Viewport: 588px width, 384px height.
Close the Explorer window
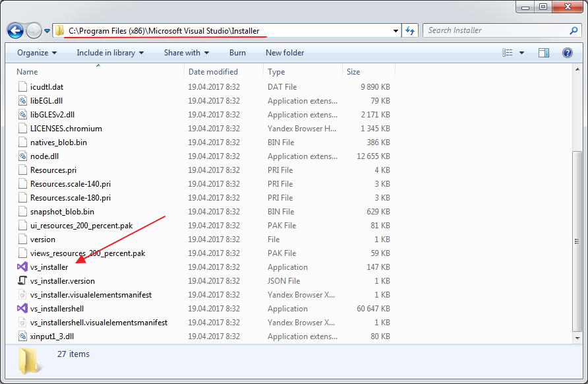(568, 7)
